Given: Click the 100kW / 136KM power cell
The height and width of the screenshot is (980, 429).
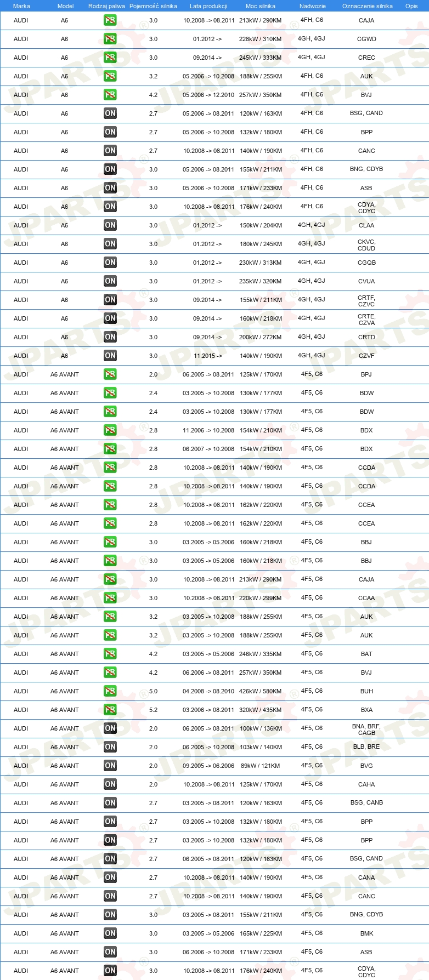Looking at the screenshot, I should click(x=261, y=728).
